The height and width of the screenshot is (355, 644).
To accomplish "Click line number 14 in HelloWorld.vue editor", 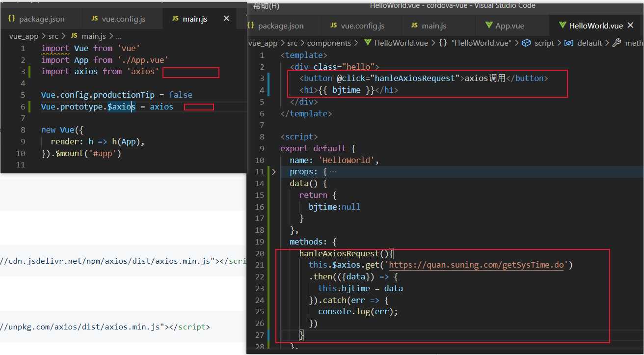I will click(260, 184).
